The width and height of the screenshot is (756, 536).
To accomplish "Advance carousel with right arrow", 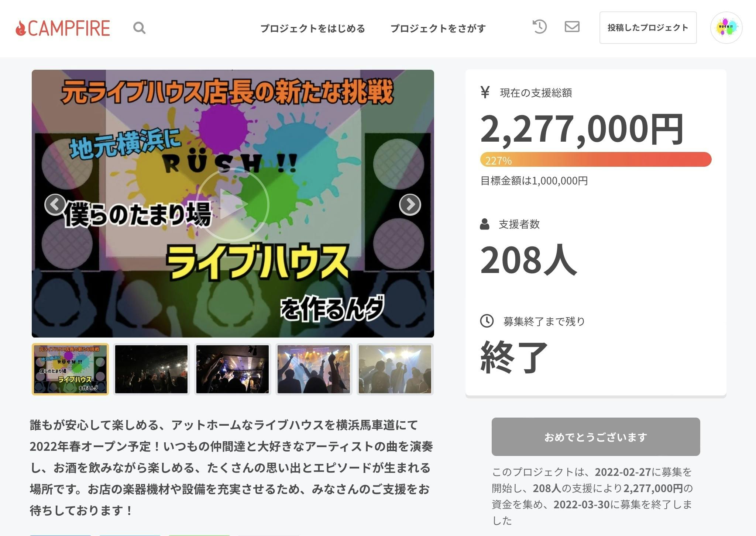I will click(410, 204).
